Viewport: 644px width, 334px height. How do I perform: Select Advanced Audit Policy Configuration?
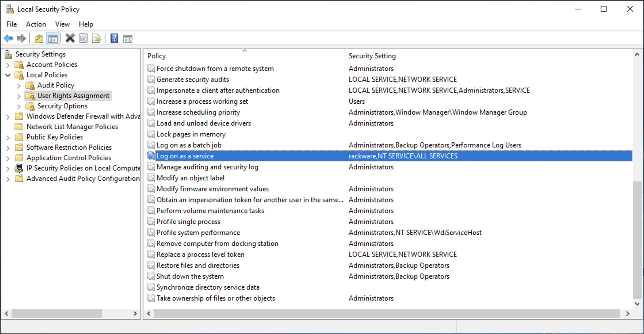[x=83, y=179]
